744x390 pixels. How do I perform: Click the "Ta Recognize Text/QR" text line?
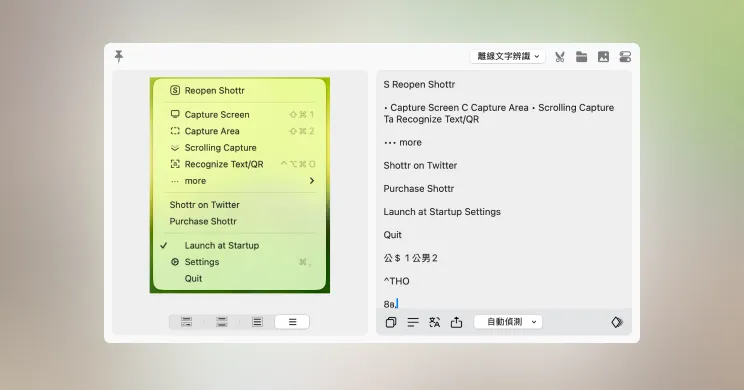point(431,120)
